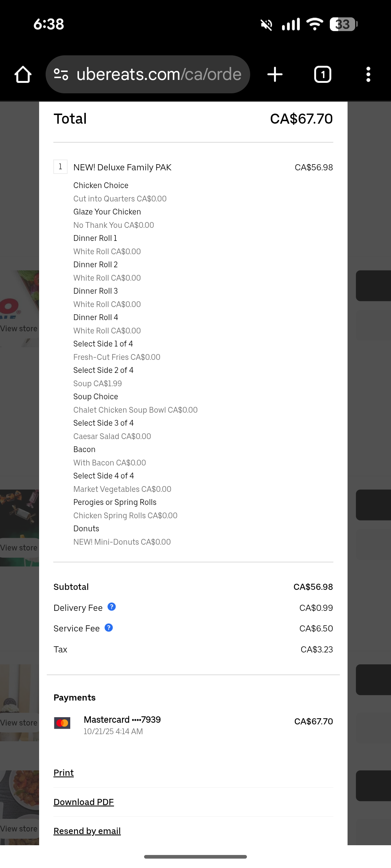Open the browser three-dot menu
The height and width of the screenshot is (868, 391).
click(x=368, y=75)
